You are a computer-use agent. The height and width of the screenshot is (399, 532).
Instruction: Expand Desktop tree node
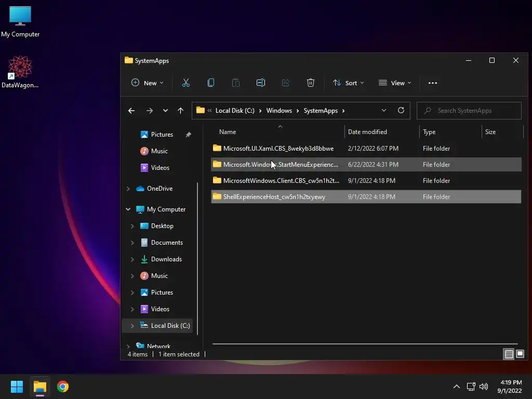point(132,226)
